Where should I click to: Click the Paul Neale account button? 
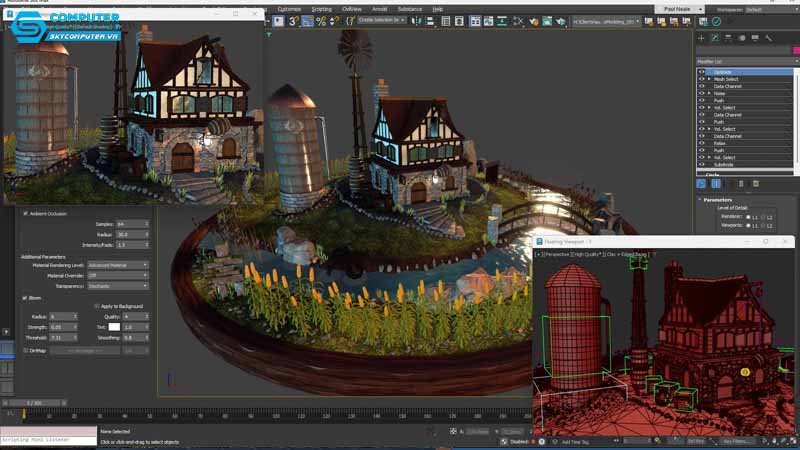[x=680, y=9]
